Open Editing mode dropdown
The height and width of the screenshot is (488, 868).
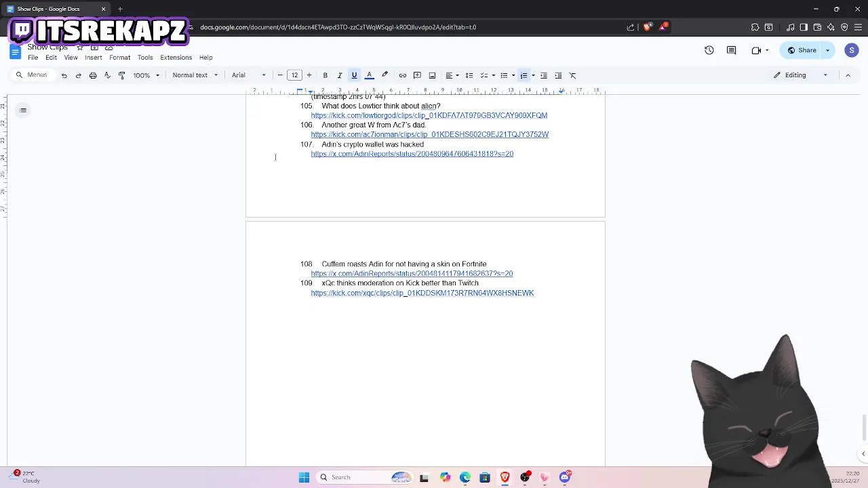tap(801, 75)
